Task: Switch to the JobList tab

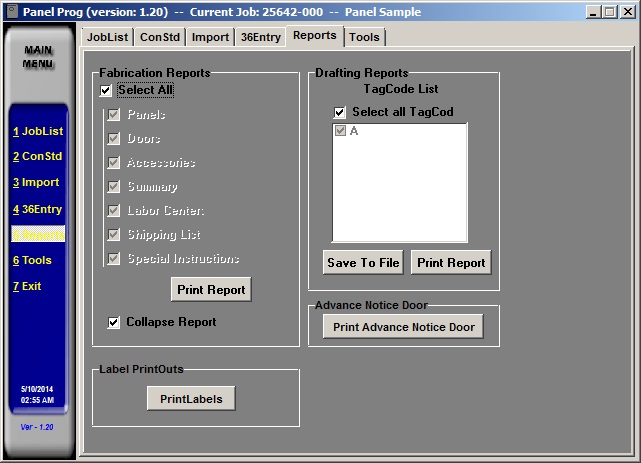Action: 107,37
